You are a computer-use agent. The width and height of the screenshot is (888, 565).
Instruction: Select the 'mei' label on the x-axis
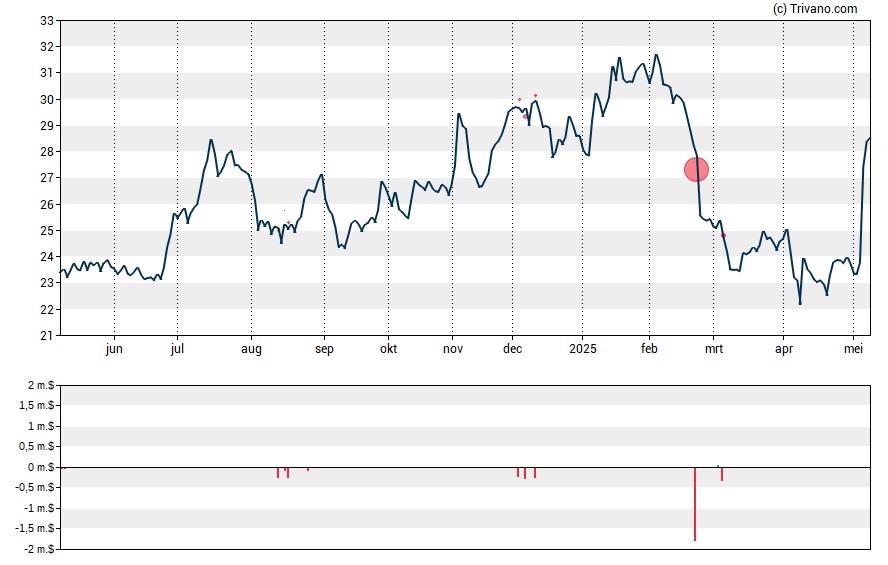[853, 349]
